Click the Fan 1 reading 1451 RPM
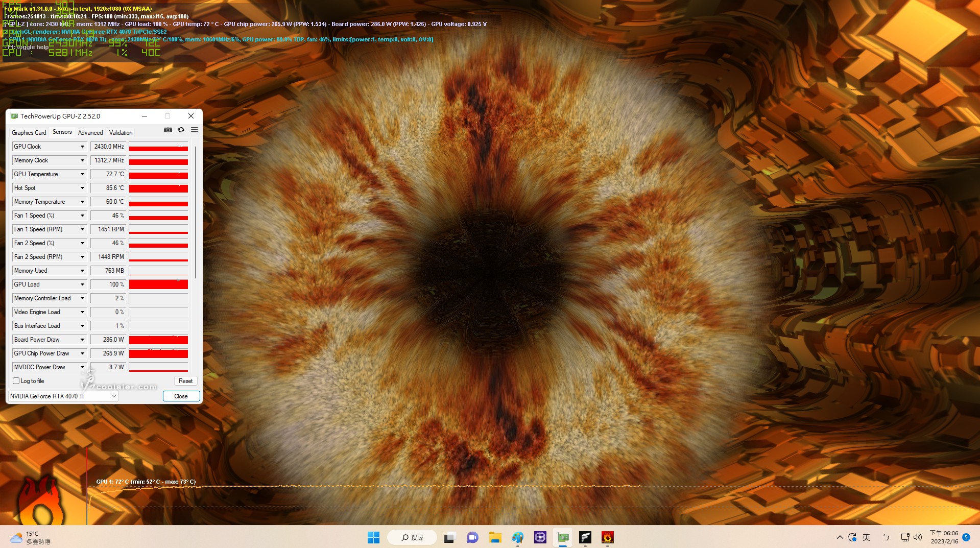980x548 pixels. (108, 229)
